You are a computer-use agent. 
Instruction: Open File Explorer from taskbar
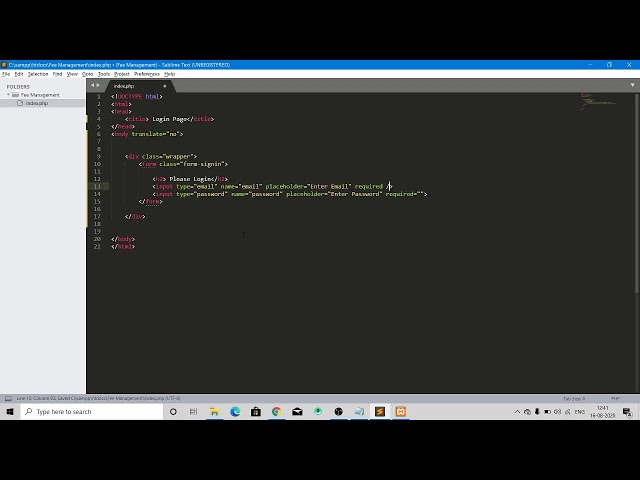214,412
